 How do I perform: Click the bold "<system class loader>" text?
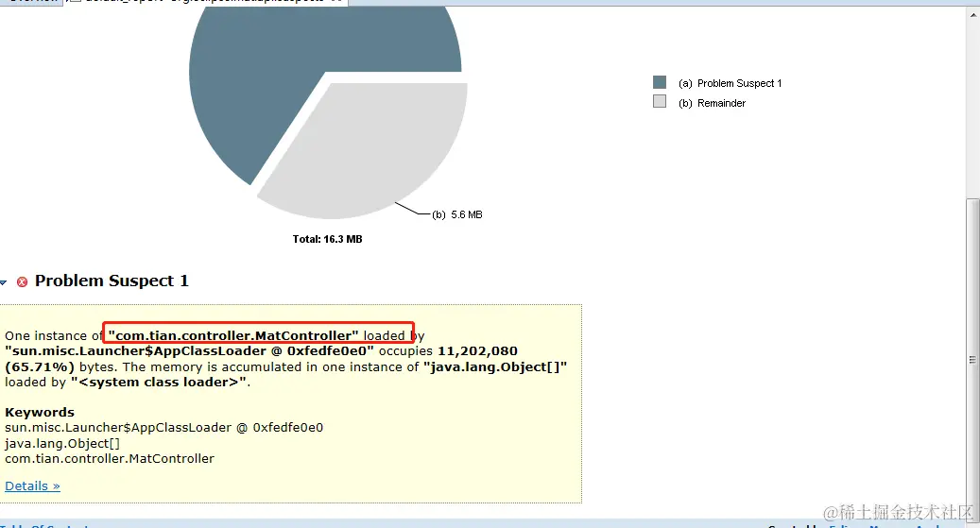(x=159, y=382)
